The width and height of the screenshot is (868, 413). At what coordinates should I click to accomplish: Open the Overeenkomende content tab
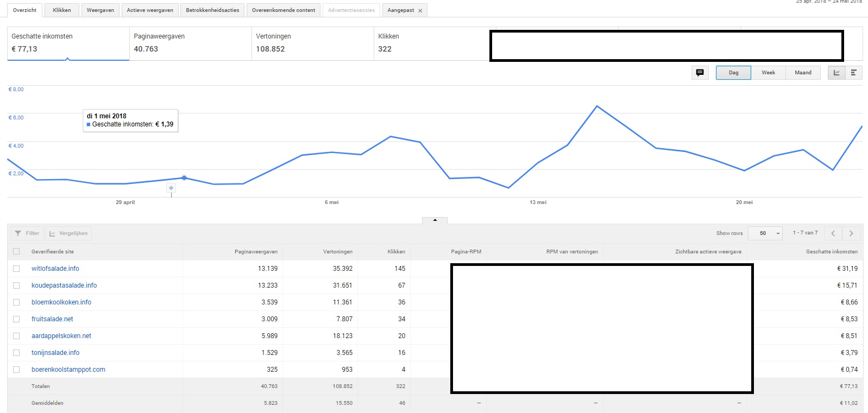[284, 10]
